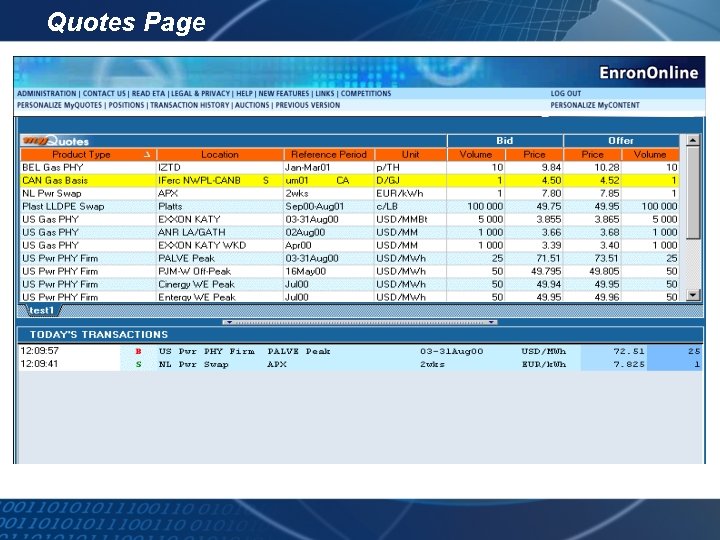Sort by the Reference Period column header
Viewport: 720px width, 540px height.
[x=329, y=155]
